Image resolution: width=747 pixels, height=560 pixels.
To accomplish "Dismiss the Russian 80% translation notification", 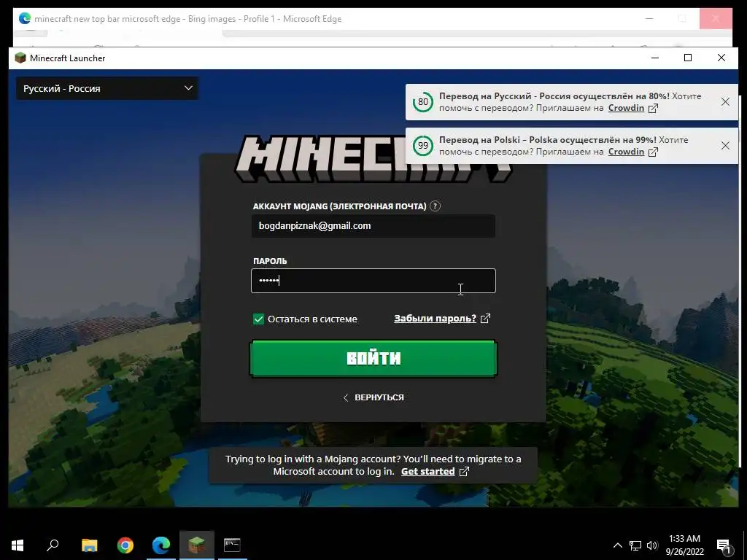I will pos(725,102).
